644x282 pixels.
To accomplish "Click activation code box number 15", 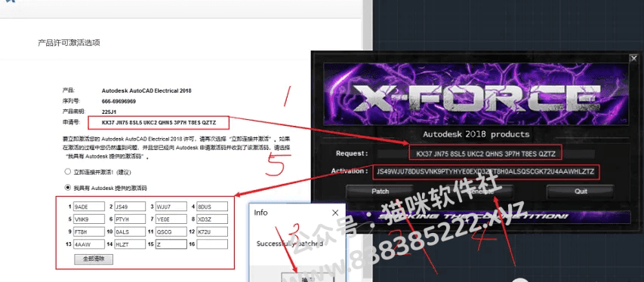I will 171,244.
